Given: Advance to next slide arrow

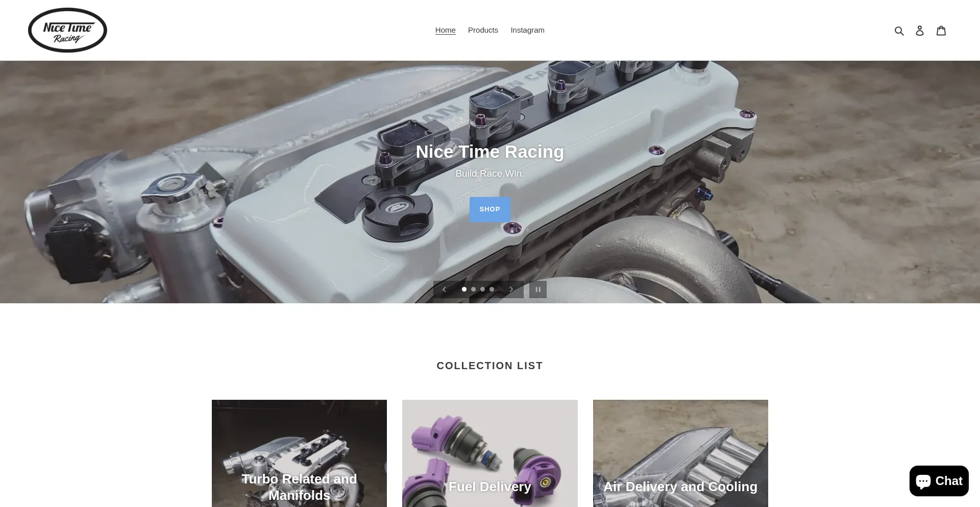Looking at the screenshot, I should (x=511, y=289).
